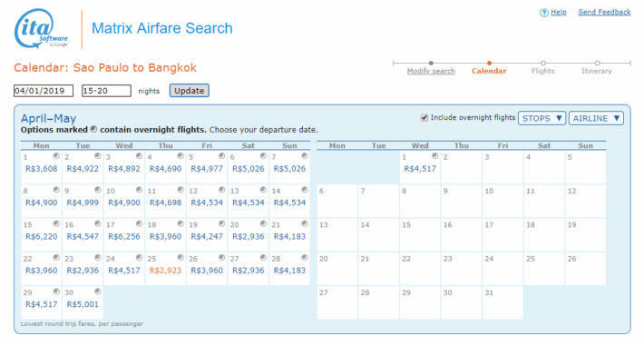Open the Send Feedback link
Screen dimensions: 644x346
(604, 13)
